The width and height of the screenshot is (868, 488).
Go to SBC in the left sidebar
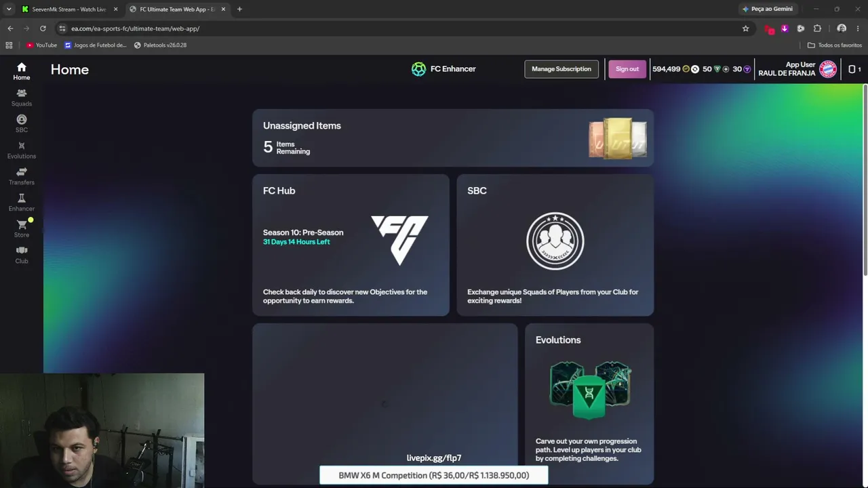pyautogui.click(x=22, y=124)
